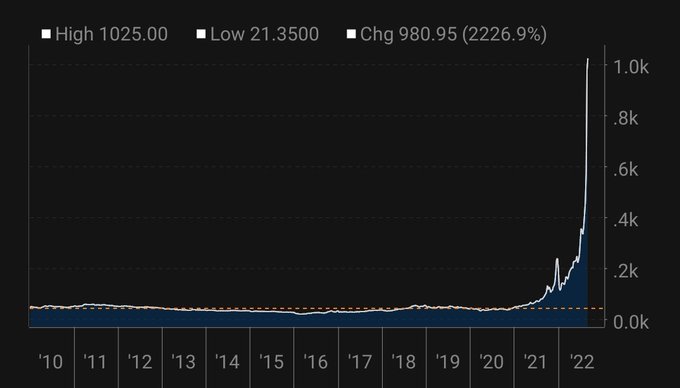Select the Chg 980.95 (2226.9%) legend text
The width and height of the screenshot is (680, 388).
click(453, 34)
